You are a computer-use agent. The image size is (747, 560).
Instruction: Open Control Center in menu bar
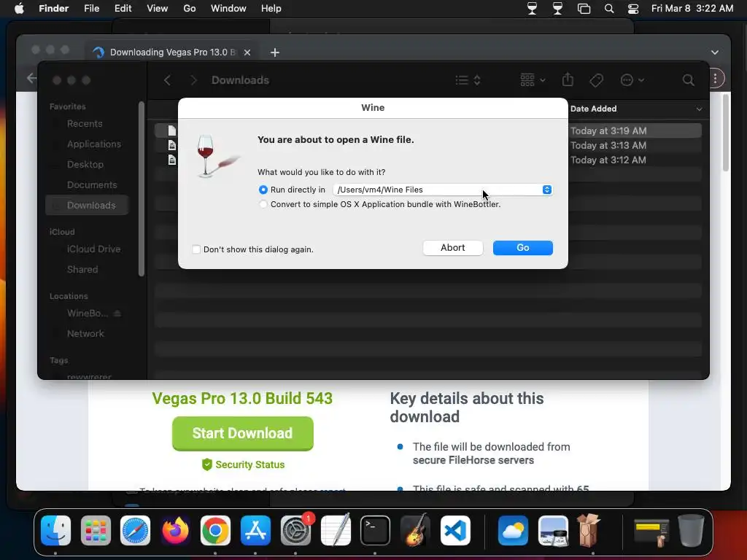coord(633,9)
